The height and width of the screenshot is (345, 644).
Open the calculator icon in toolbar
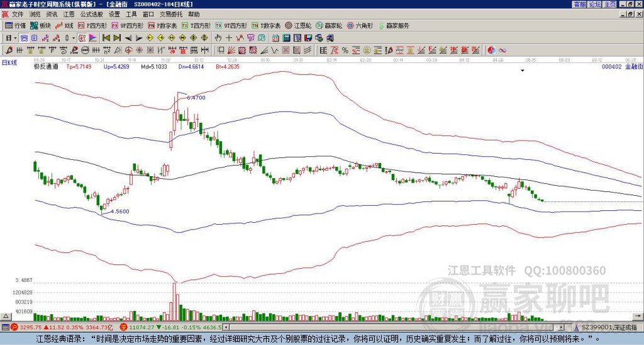click(287, 38)
